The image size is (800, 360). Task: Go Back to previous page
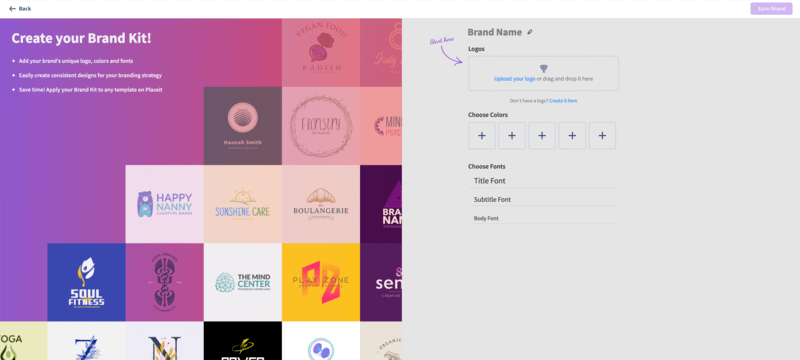pos(20,9)
